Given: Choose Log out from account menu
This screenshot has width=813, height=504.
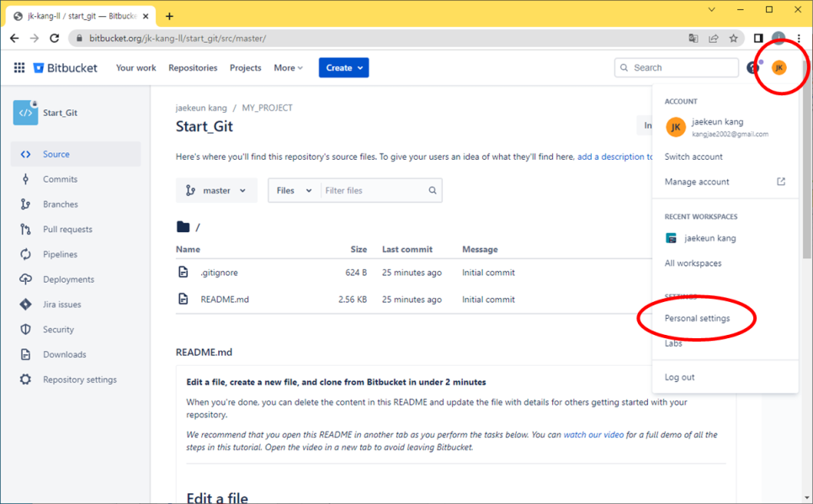Looking at the screenshot, I should click(725, 377).
